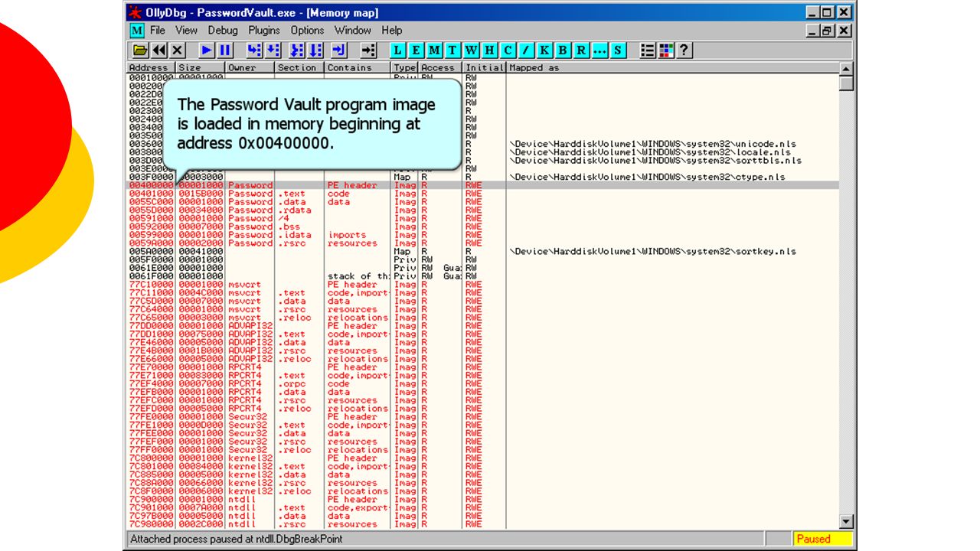
Task: Select the row at address 7C901000
Action: pos(482,507)
